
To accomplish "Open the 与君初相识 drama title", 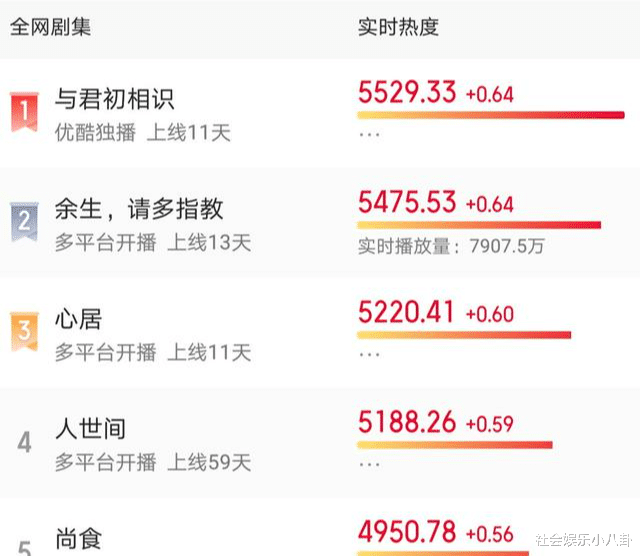I will coord(115,99).
